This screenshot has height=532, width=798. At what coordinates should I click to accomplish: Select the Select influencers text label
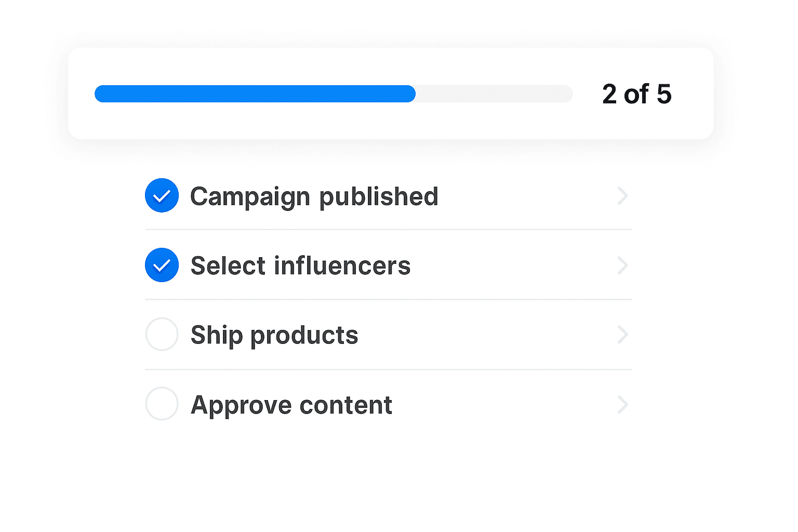point(300,265)
